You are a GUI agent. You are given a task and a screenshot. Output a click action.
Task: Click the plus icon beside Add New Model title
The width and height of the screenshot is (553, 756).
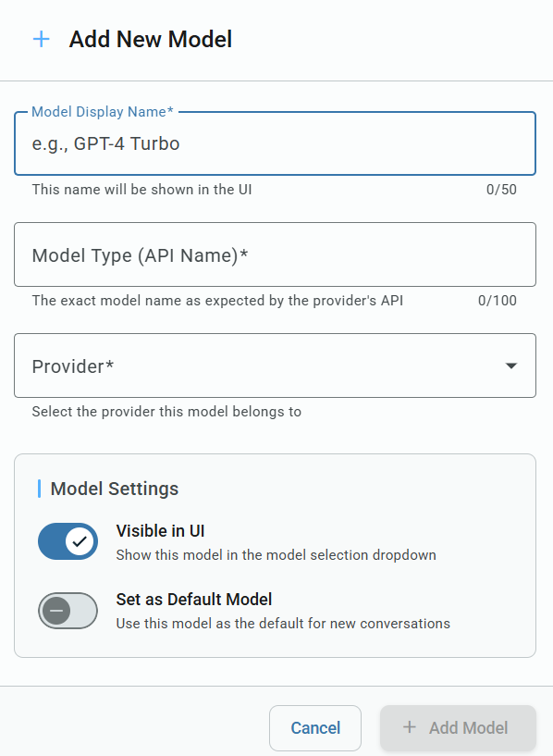coord(41,39)
